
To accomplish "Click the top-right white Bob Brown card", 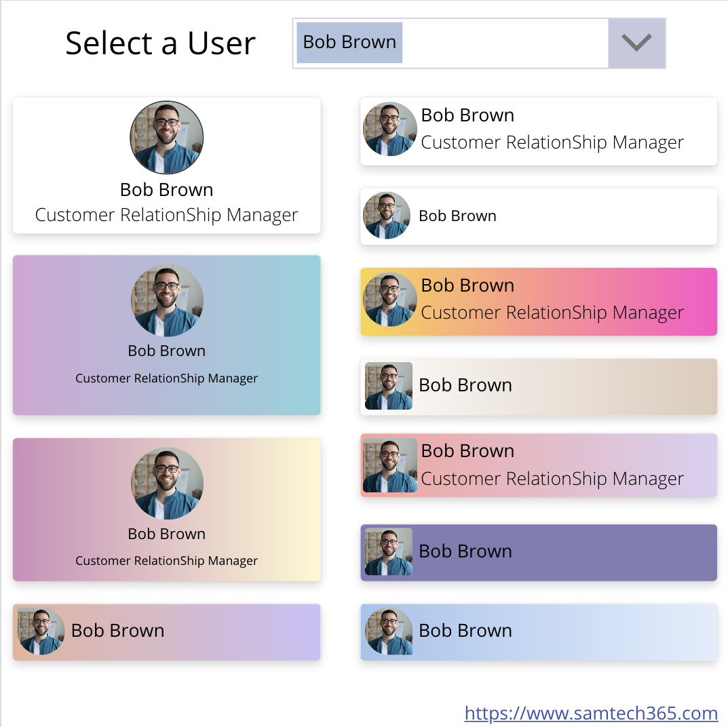I will (538, 131).
